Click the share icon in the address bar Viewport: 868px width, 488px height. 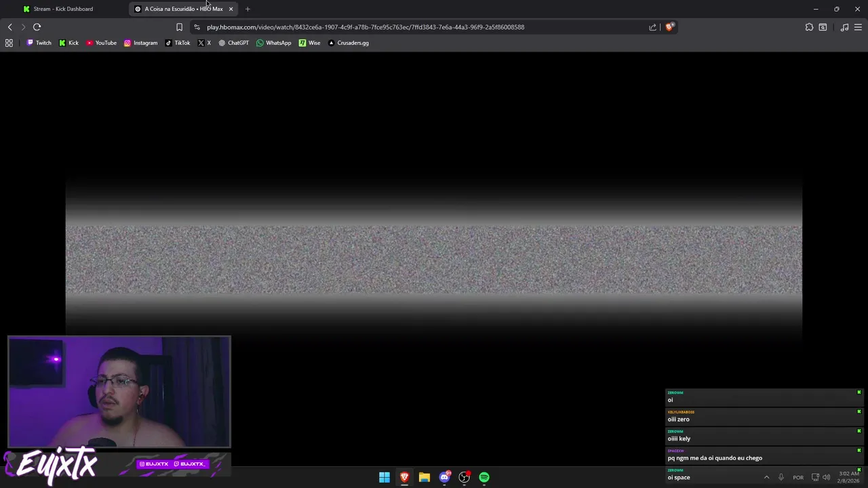click(x=652, y=27)
